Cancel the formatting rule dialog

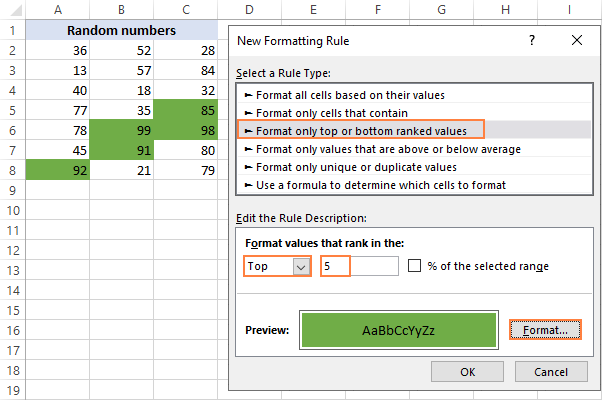pos(551,372)
